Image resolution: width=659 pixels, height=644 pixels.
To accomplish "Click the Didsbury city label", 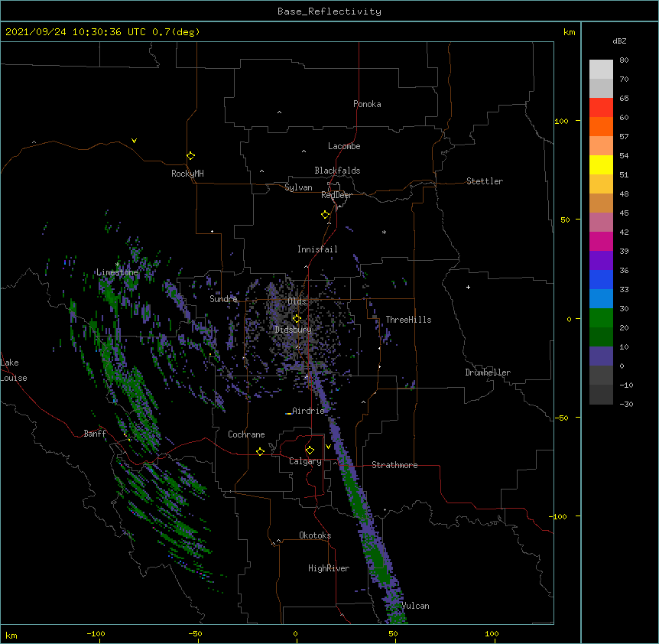I will pos(294,330).
